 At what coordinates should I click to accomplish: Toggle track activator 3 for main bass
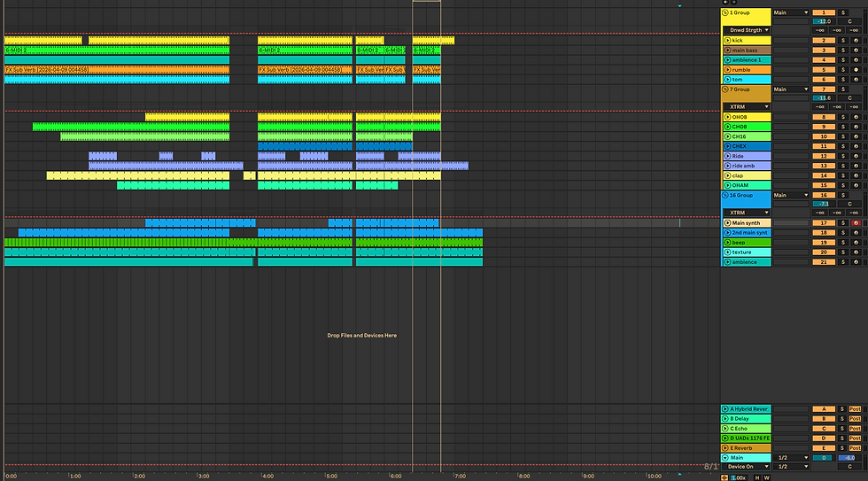(824, 50)
